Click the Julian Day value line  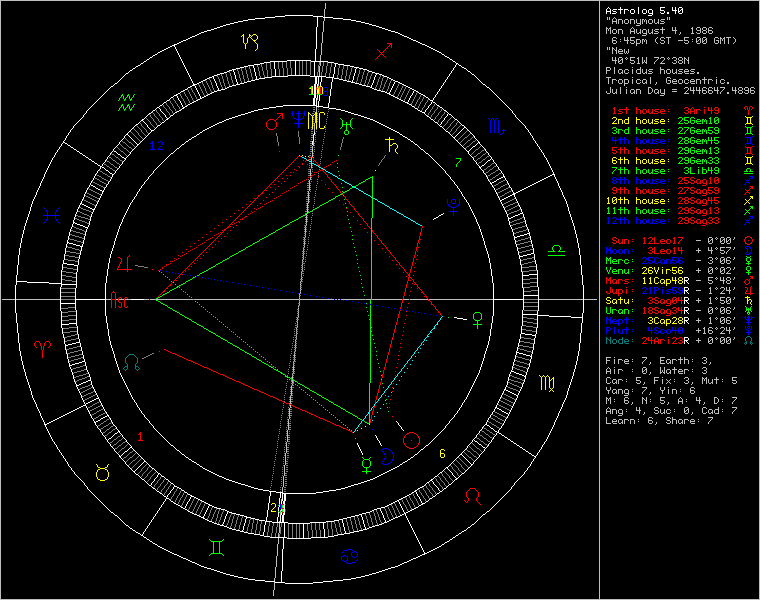tap(680, 91)
